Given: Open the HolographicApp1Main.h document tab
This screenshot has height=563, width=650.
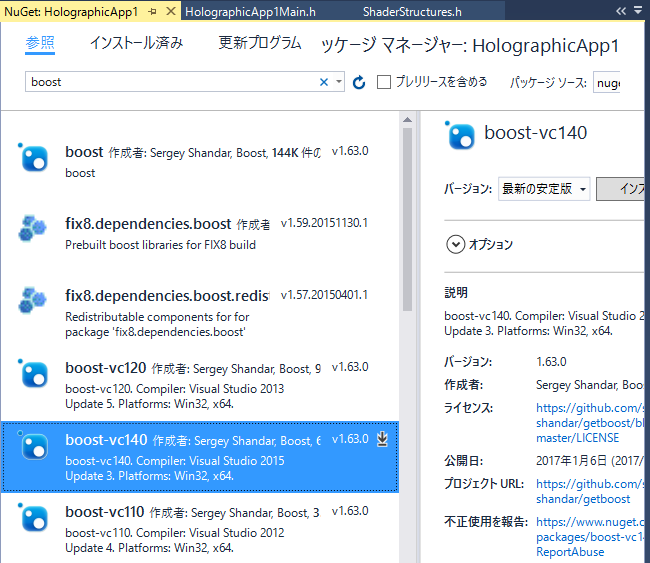Looking at the screenshot, I should (x=250, y=12).
